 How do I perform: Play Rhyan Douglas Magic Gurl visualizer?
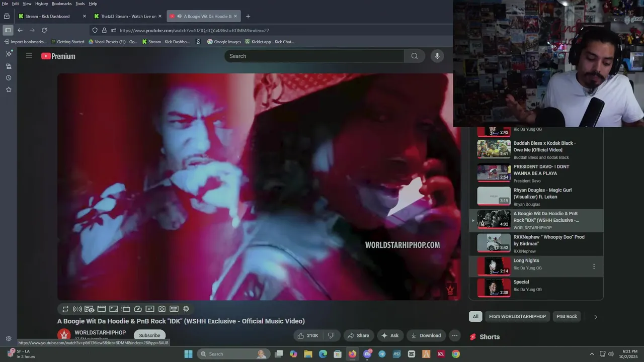536,197
